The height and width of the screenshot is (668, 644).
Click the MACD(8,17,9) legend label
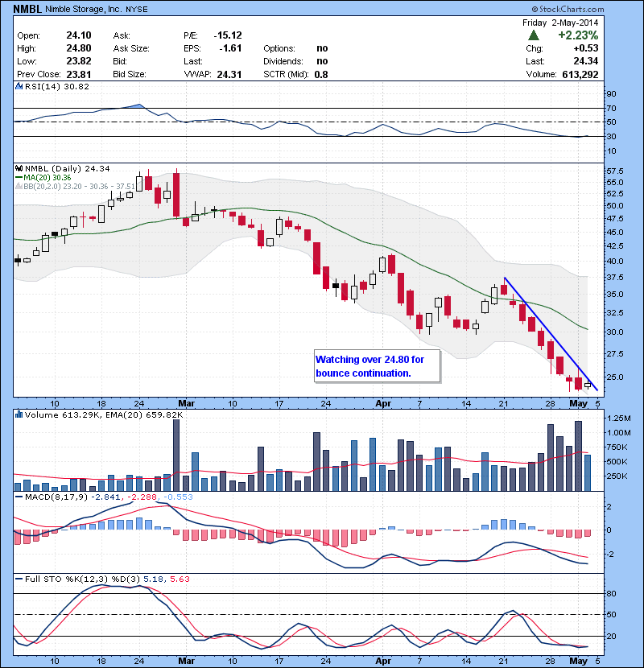[52, 497]
